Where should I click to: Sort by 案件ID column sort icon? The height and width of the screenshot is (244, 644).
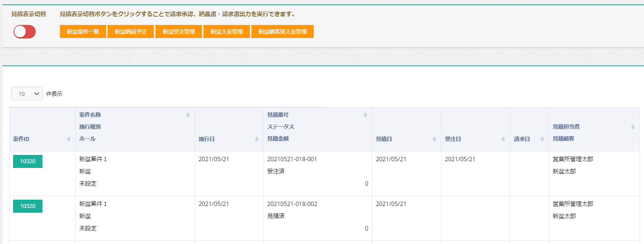(x=69, y=139)
